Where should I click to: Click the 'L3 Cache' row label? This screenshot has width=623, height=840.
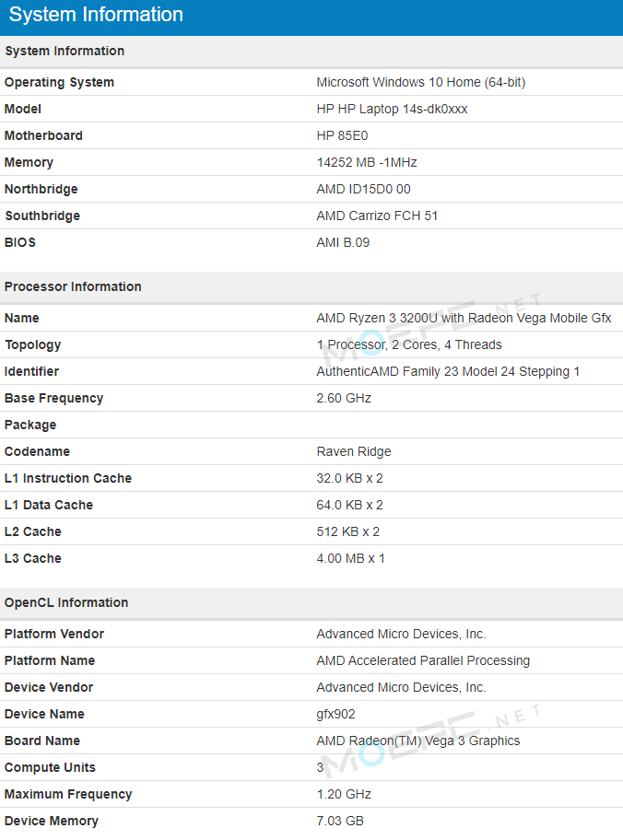tap(32, 559)
